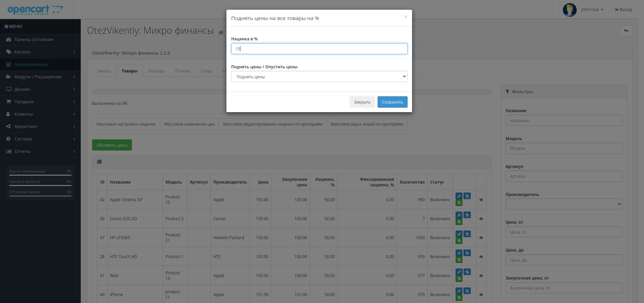Click the Цена, от filter input
This screenshot has height=303, width=644.
pos(564,232)
